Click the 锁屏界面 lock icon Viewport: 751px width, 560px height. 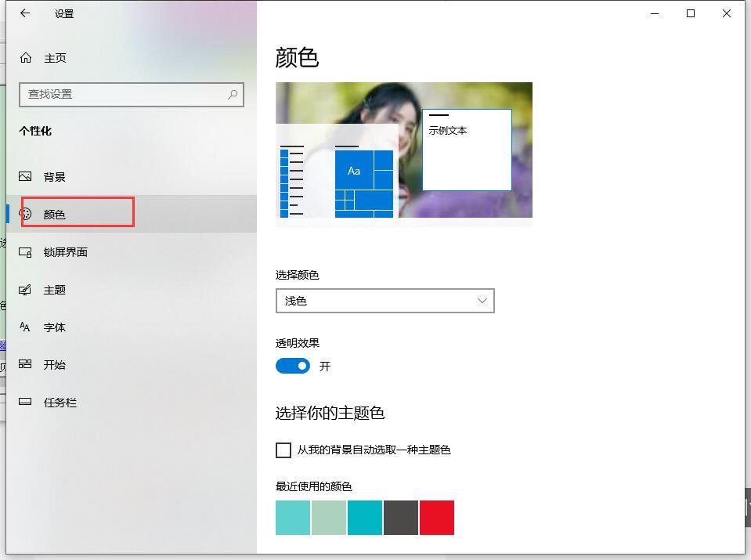click(24, 251)
